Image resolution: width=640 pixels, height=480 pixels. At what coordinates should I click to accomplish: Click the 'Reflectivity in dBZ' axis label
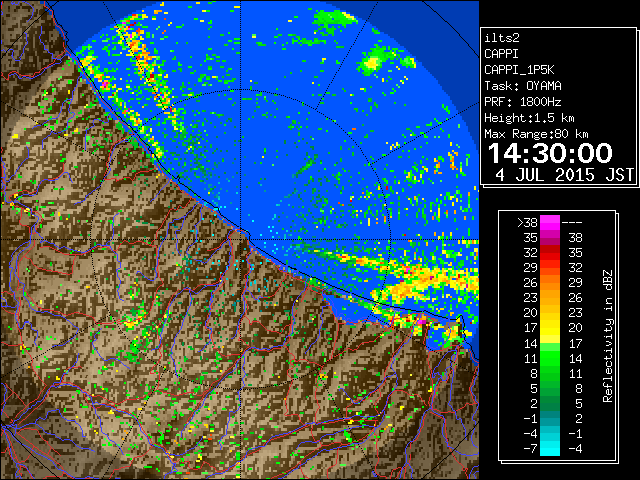point(608,336)
